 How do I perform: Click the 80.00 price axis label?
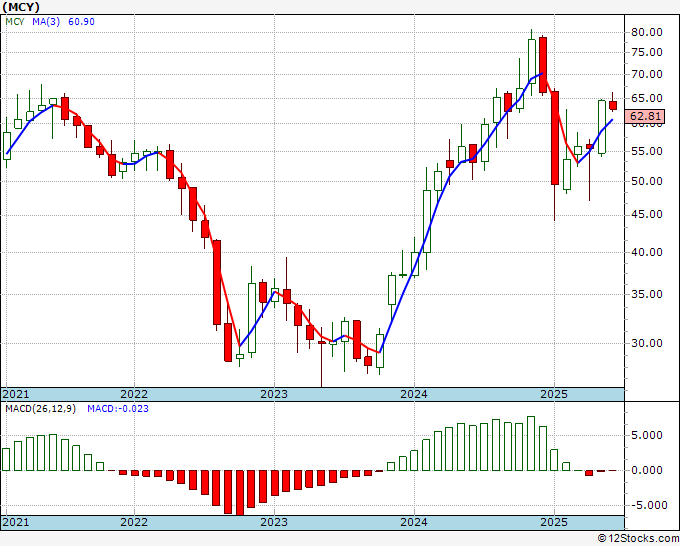point(647,32)
